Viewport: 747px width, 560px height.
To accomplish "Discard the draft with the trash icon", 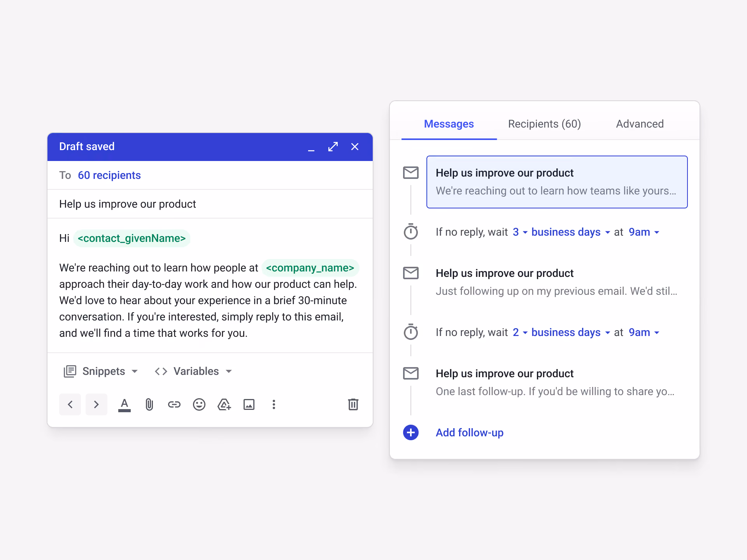I will 353,404.
